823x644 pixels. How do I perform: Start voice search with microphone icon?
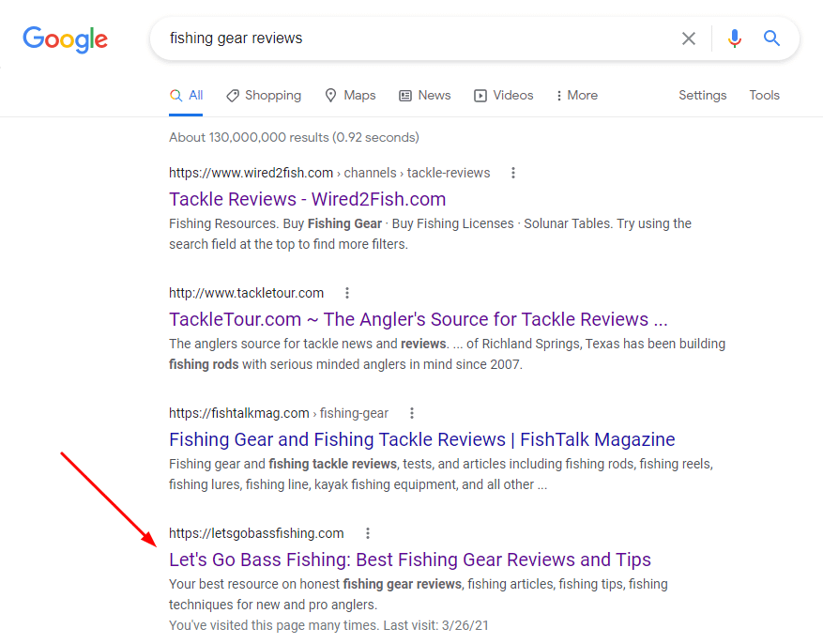734,38
